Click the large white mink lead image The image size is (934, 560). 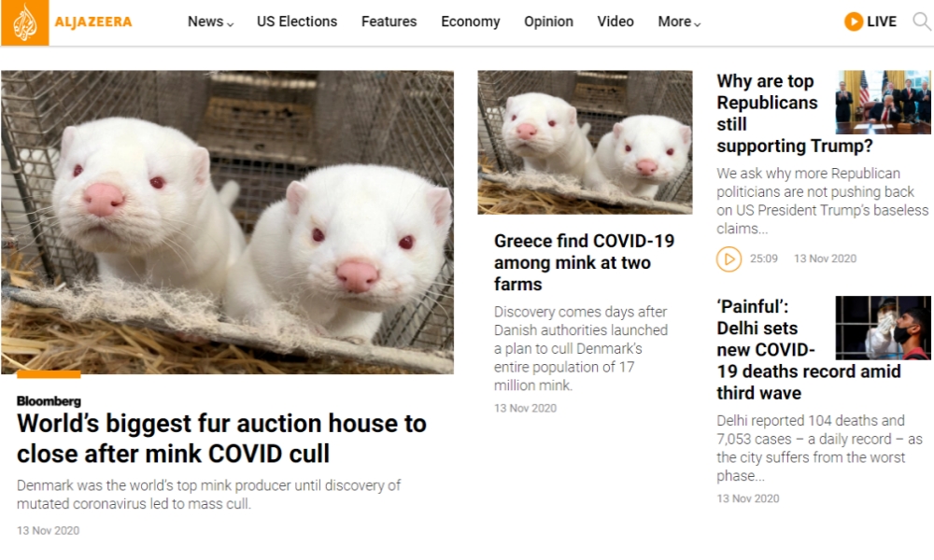[228, 222]
